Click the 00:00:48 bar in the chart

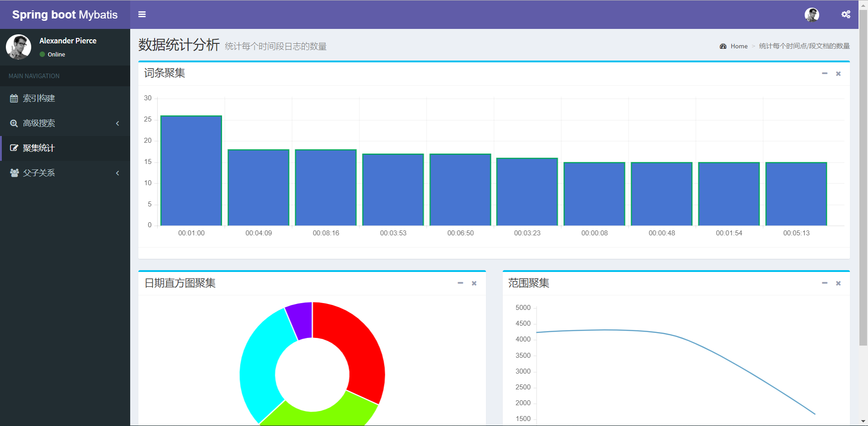(662, 194)
